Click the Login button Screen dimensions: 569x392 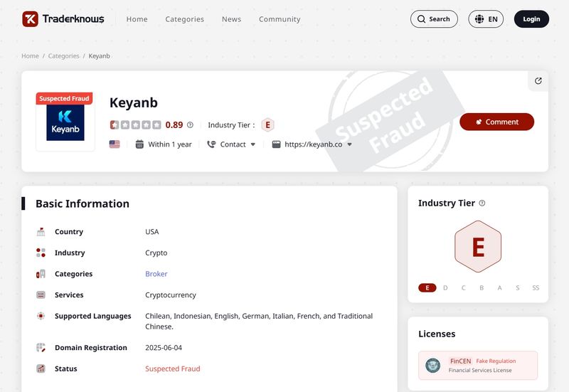tap(531, 19)
